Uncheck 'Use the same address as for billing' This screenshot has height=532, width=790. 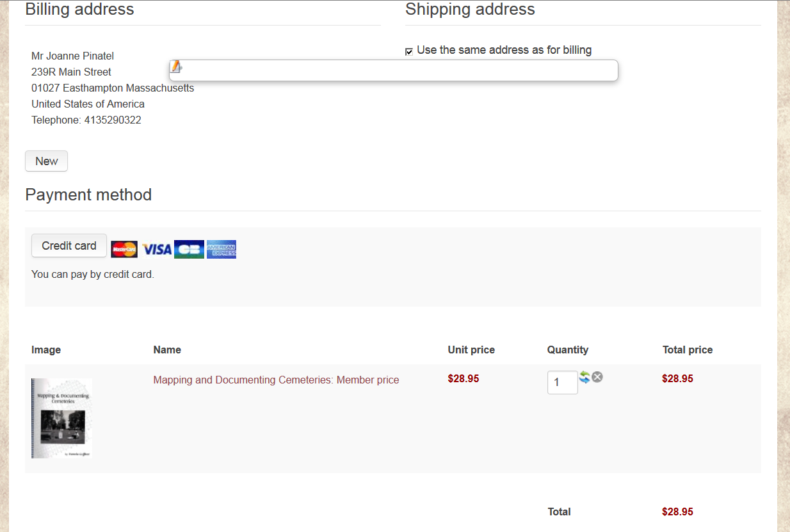point(409,52)
